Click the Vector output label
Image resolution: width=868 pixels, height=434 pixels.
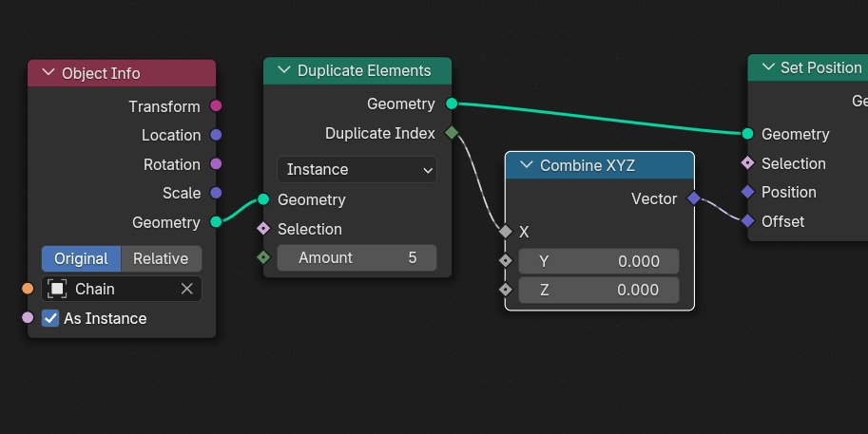coord(654,198)
